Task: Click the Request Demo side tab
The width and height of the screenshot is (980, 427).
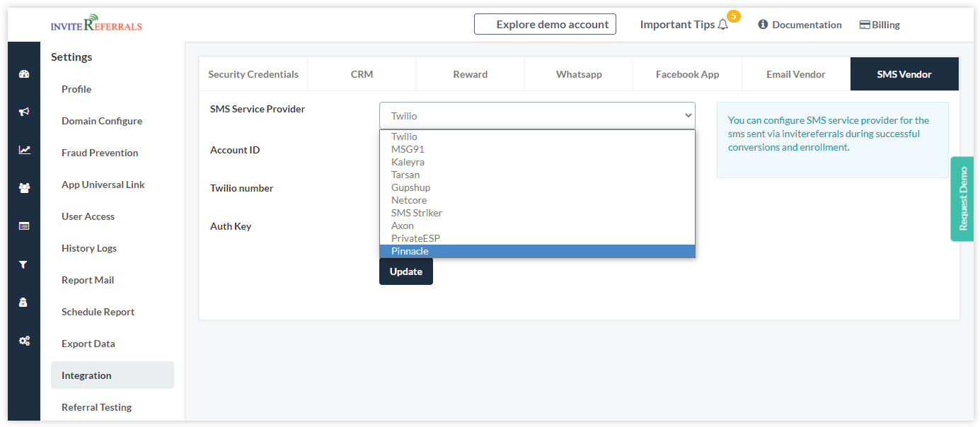Action: [x=962, y=199]
